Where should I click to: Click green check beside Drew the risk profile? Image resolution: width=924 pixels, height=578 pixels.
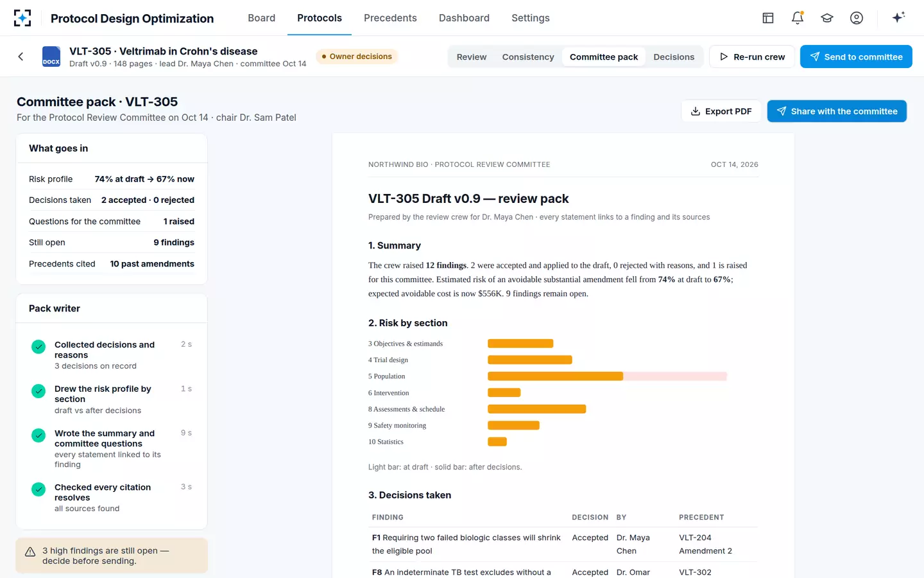[38, 391]
